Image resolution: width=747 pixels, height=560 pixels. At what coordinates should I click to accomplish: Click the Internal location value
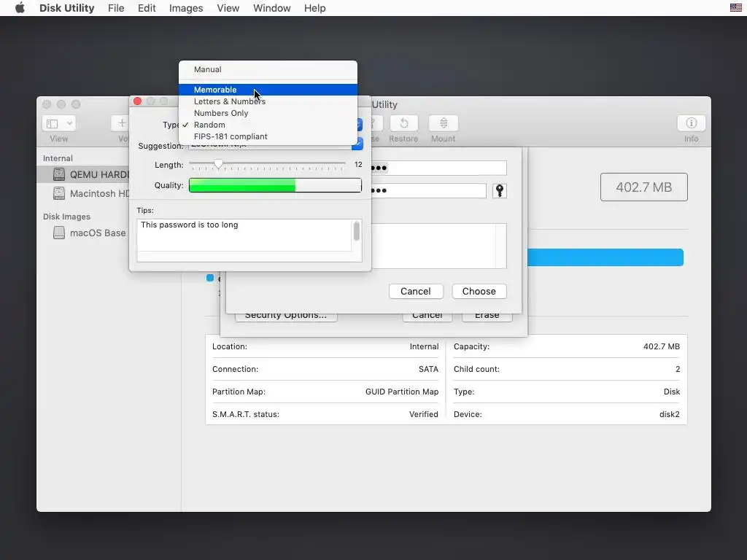(x=424, y=346)
